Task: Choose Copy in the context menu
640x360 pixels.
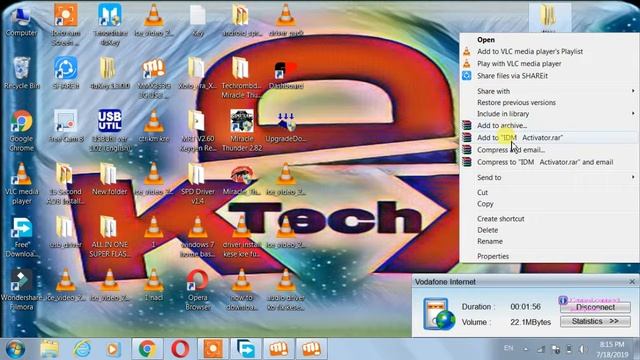Action: click(x=485, y=204)
